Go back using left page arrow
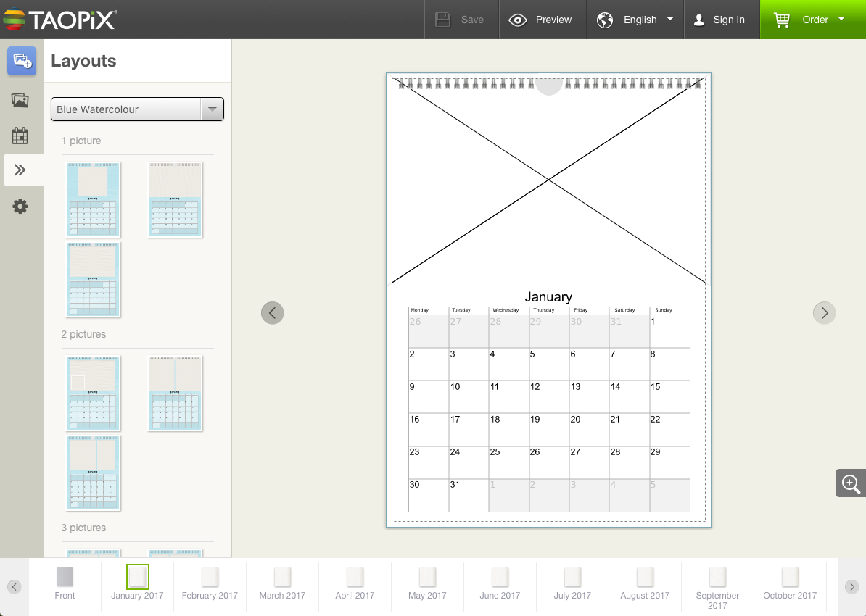The image size is (866, 616). (x=272, y=312)
